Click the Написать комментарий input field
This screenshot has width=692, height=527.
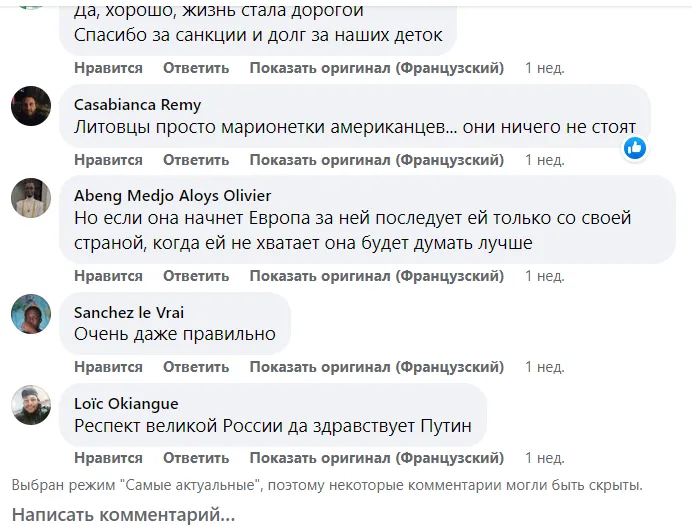coord(124,516)
